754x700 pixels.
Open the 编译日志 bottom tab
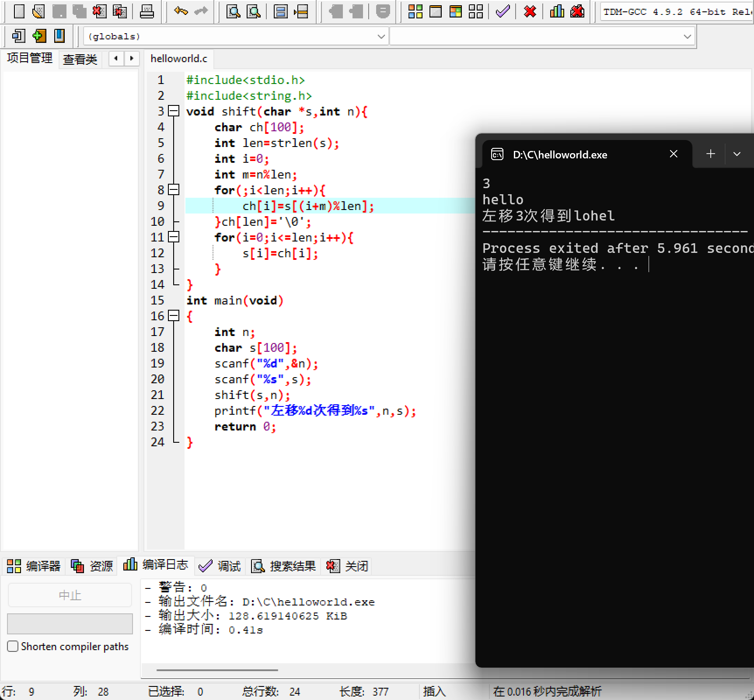point(156,565)
